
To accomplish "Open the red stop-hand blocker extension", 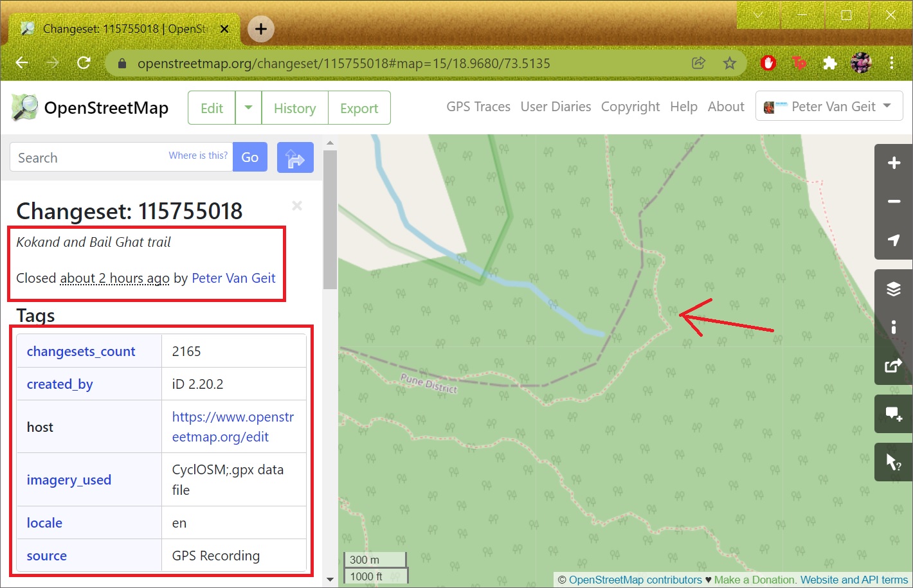I will click(768, 63).
